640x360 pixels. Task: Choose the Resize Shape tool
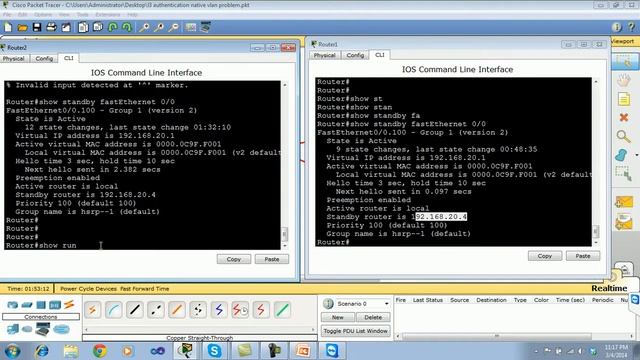click(624, 174)
